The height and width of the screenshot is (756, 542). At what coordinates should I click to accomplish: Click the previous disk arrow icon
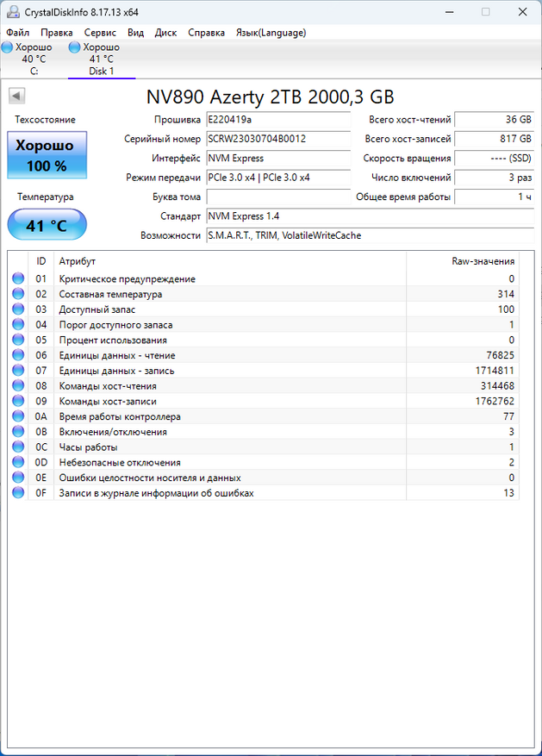(16, 96)
